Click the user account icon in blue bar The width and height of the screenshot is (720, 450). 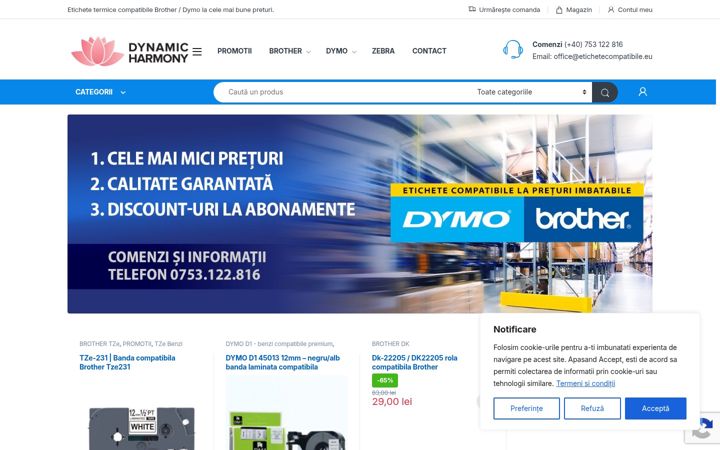coord(643,92)
